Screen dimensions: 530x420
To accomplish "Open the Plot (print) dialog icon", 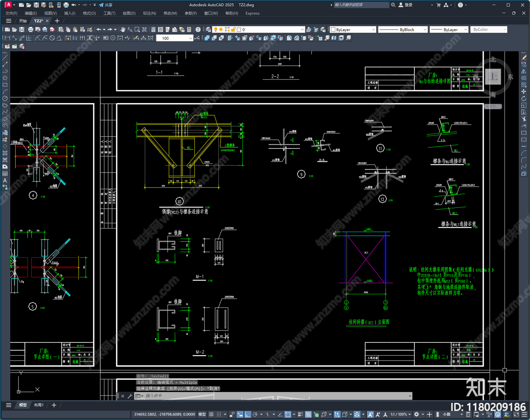I will click(31, 29).
